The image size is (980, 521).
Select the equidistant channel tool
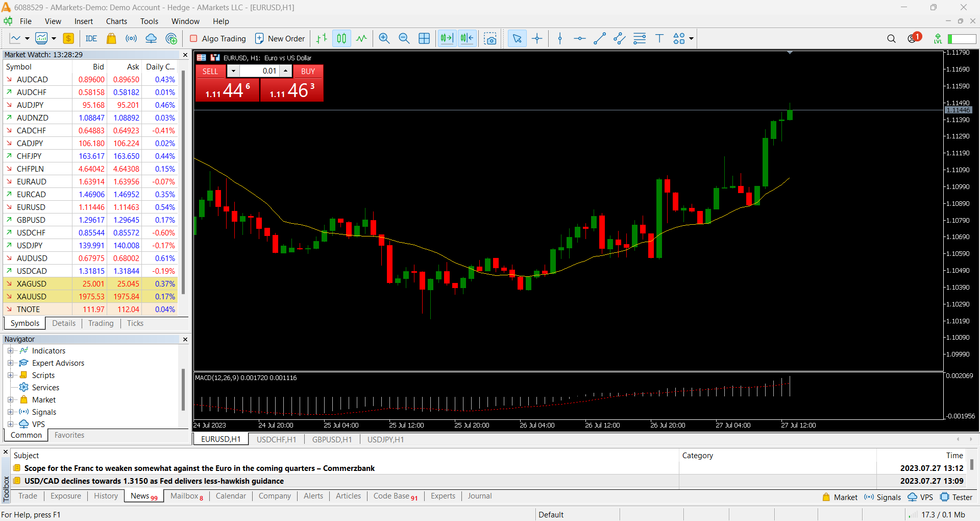(x=620, y=38)
